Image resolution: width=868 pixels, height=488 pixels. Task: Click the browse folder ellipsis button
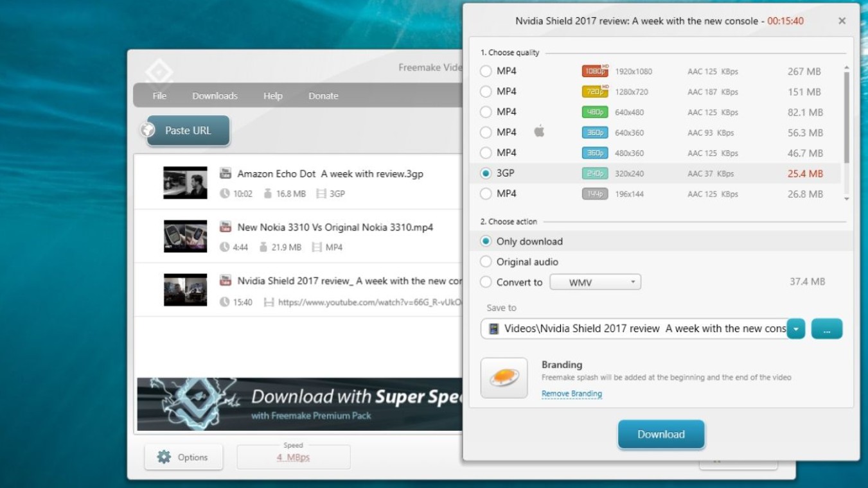827,329
